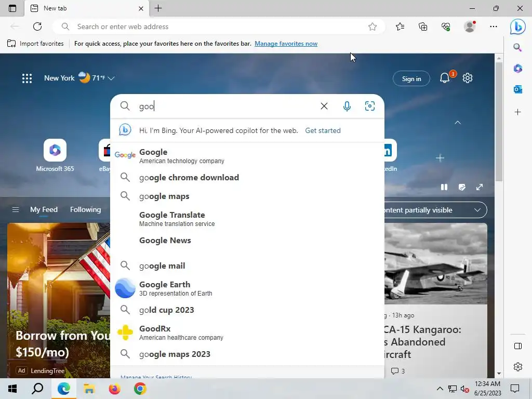Click Get started Bing link

point(323,130)
